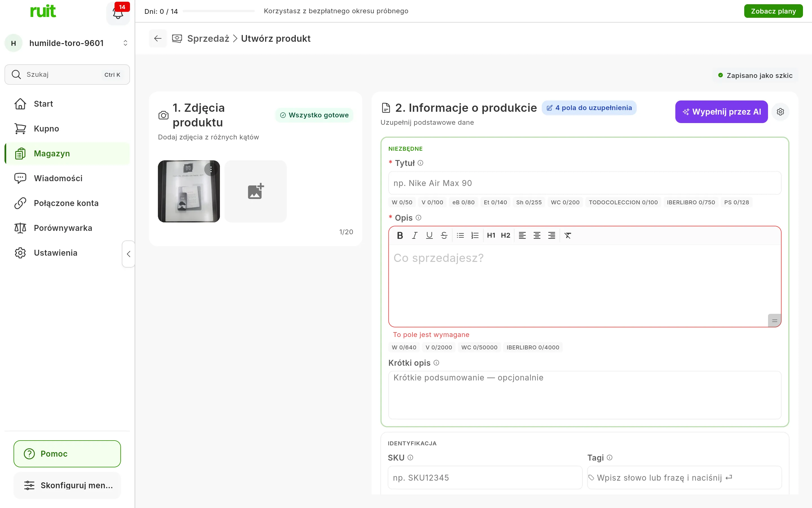The height and width of the screenshot is (508, 812).
Task: Open Start in the sidebar
Action: 67,104
